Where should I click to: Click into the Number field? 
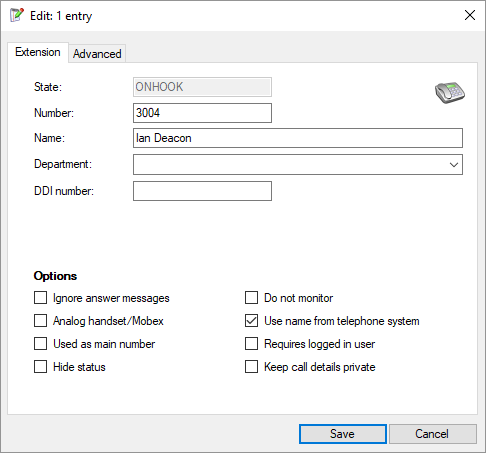[x=202, y=113]
